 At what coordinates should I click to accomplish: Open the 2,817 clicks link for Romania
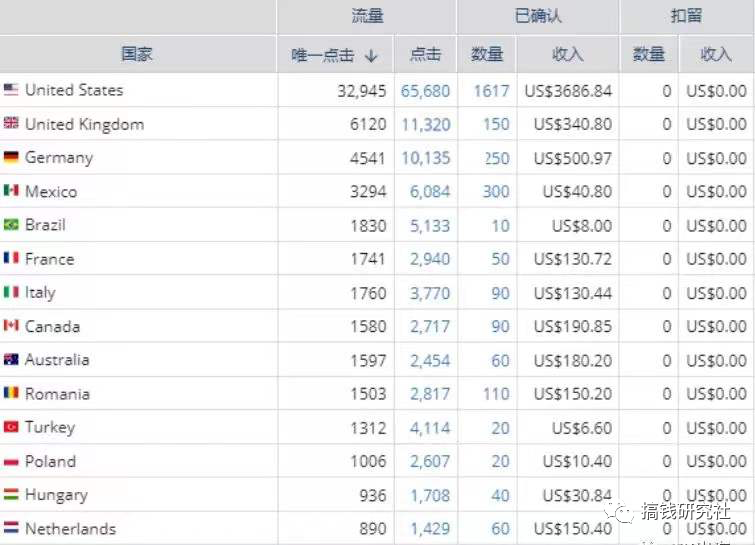pyautogui.click(x=430, y=394)
